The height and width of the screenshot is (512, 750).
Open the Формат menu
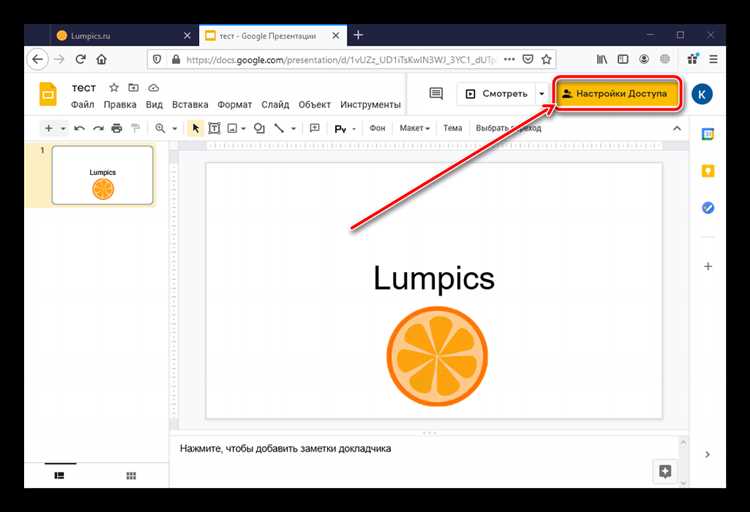[234, 104]
